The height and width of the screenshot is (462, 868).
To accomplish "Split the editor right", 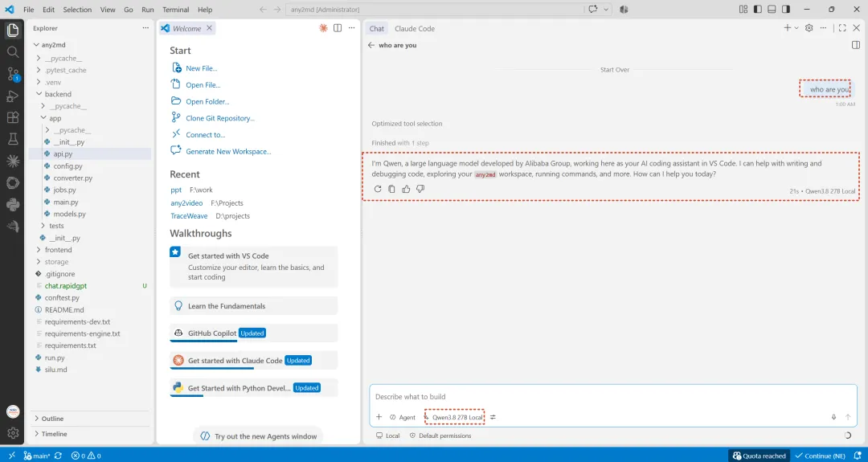I will (337, 28).
